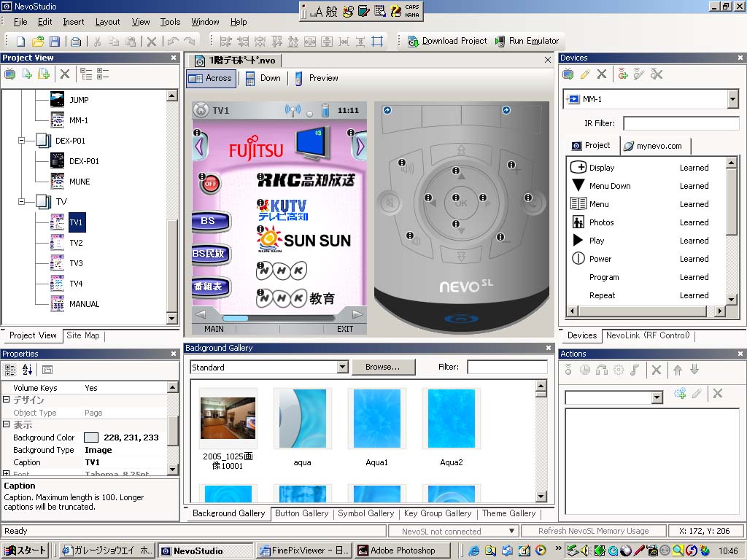
Task: Click the music note icon in Actions toolbar
Action: pos(635,370)
